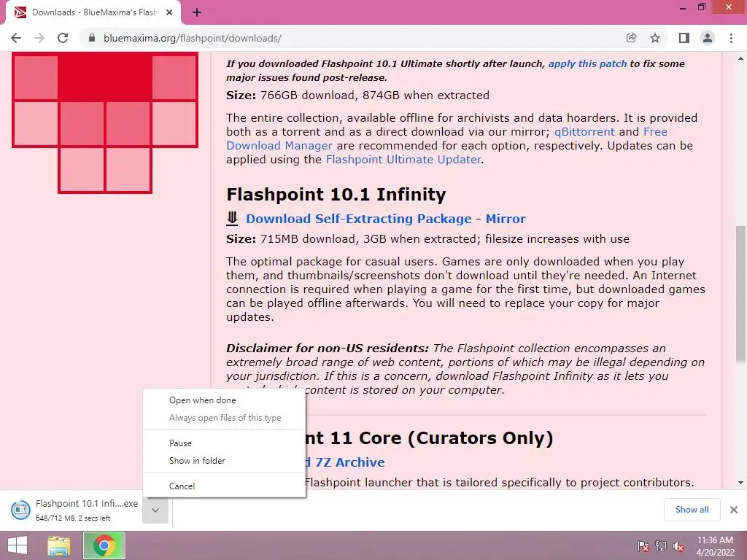The height and width of the screenshot is (560, 747).
Task: Reload the Flashpoint downloads page
Action: pyautogui.click(x=63, y=38)
